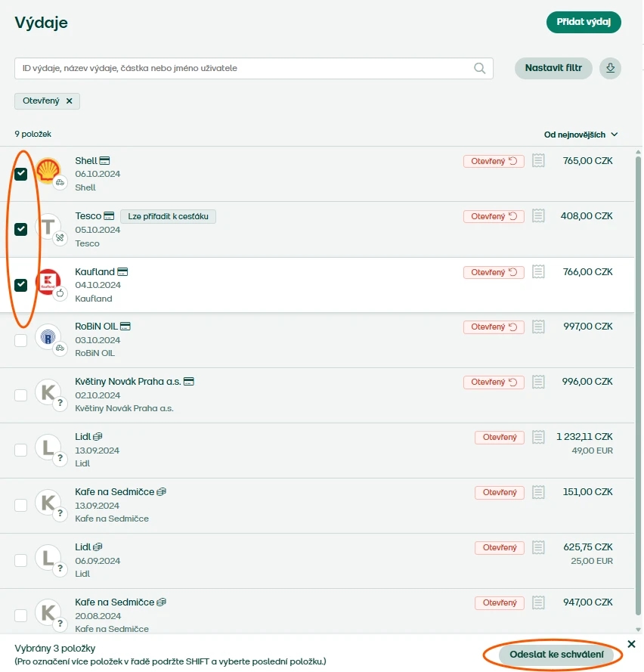Open receipt icon for Shell expense
The width and height of the screenshot is (644, 672).
[538, 161]
